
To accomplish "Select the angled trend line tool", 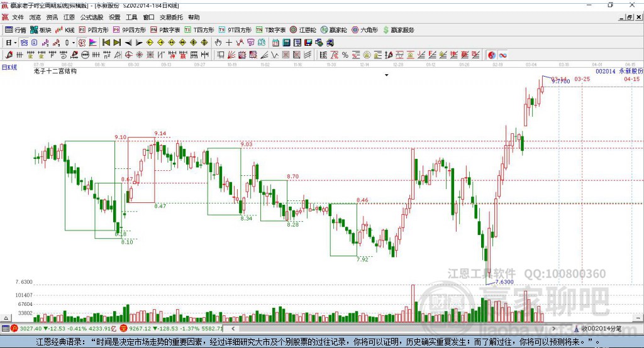I will point(264,55).
